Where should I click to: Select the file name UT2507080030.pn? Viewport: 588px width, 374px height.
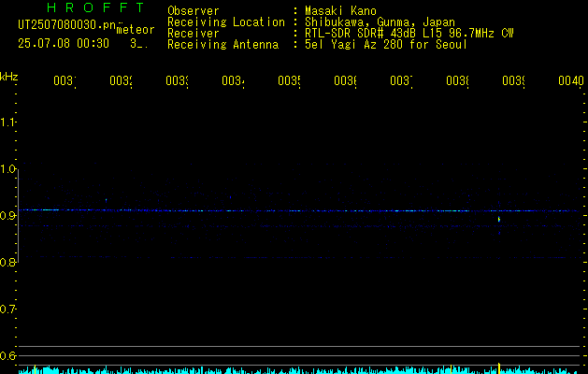point(66,25)
